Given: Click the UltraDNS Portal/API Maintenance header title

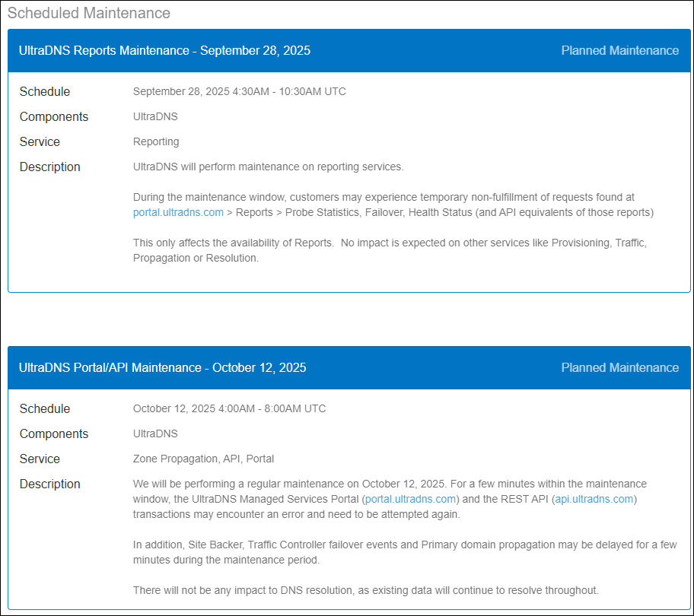Looking at the screenshot, I should point(162,368).
